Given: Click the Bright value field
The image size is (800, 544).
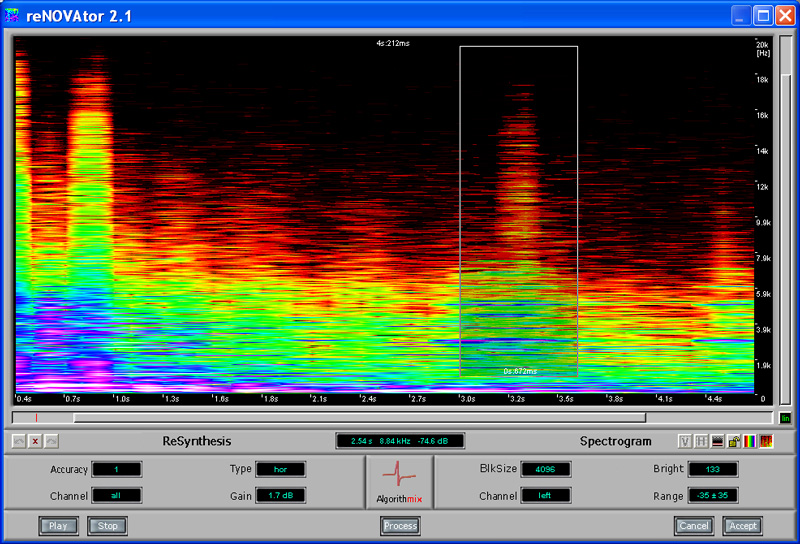Looking at the screenshot, I should click(x=712, y=469).
